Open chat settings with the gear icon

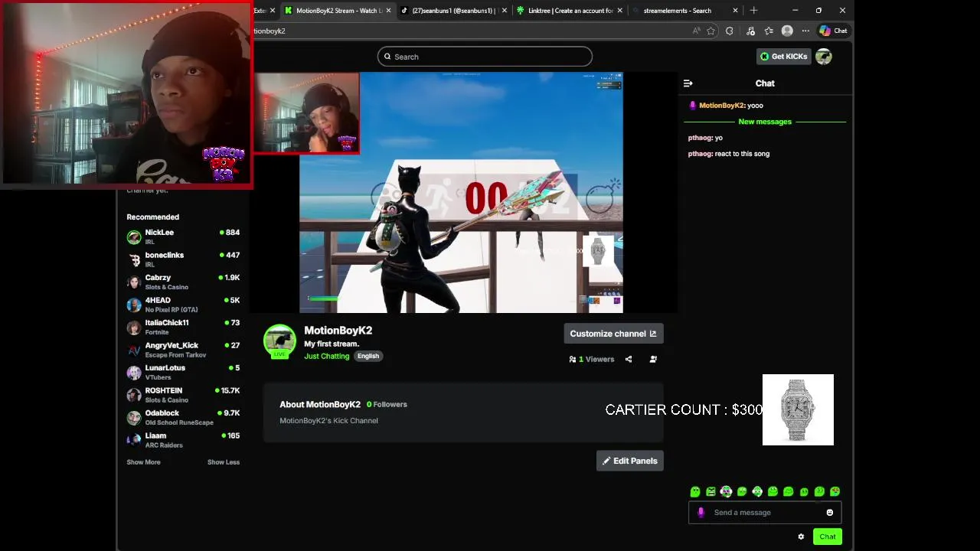pos(801,536)
